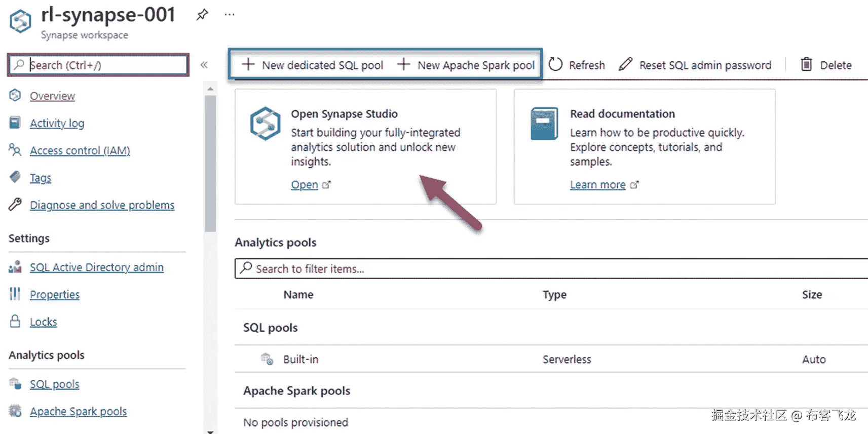
Task: Click the Delete trash can icon
Action: (806, 65)
